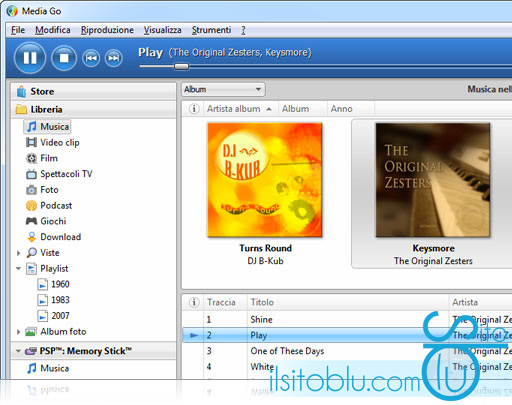Click the now-playing arrow indicator
Viewport: 512px width, 405px height.
click(x=194, y=335)
